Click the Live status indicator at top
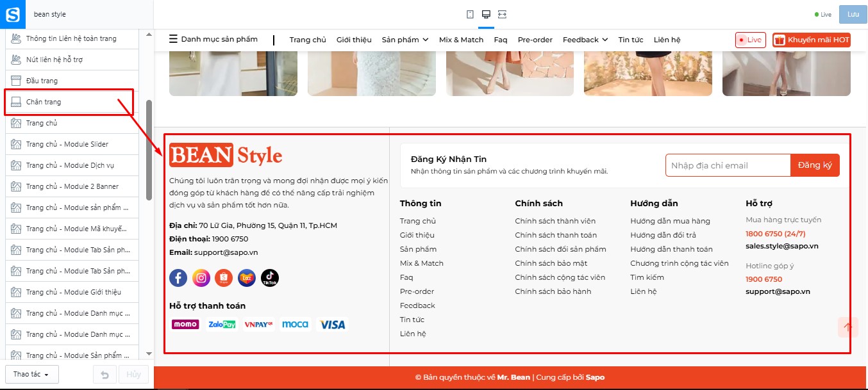This screenshot has width=868, height=390. 822,14
